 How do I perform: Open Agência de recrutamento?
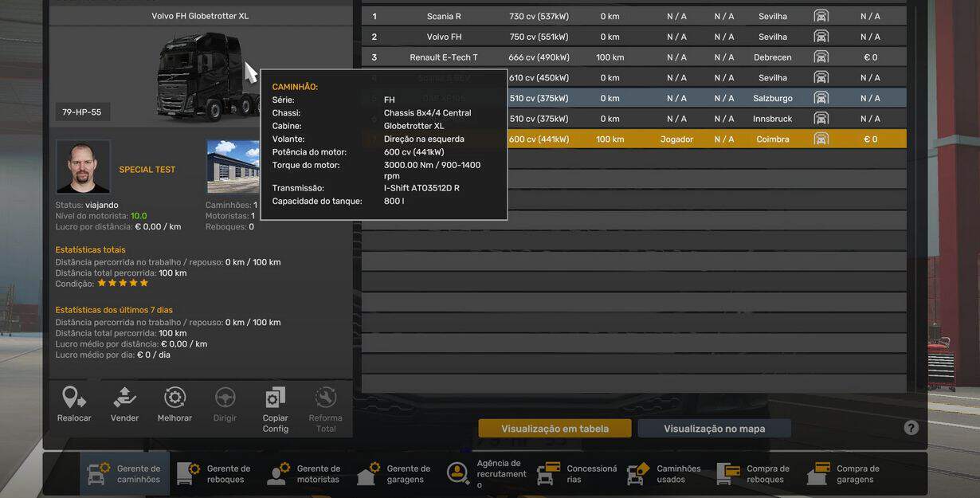click(x=486, y=474)
